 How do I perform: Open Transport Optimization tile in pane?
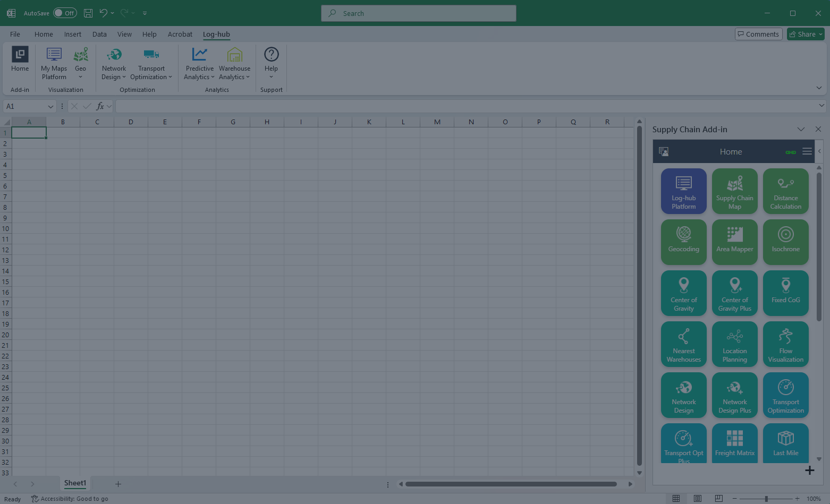(786, 395)
